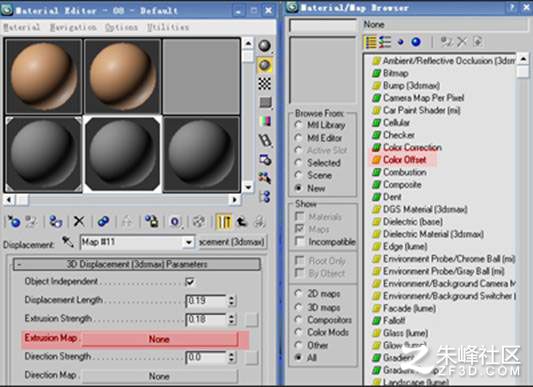Increase the Displacement Length spinner

[231, 298]
